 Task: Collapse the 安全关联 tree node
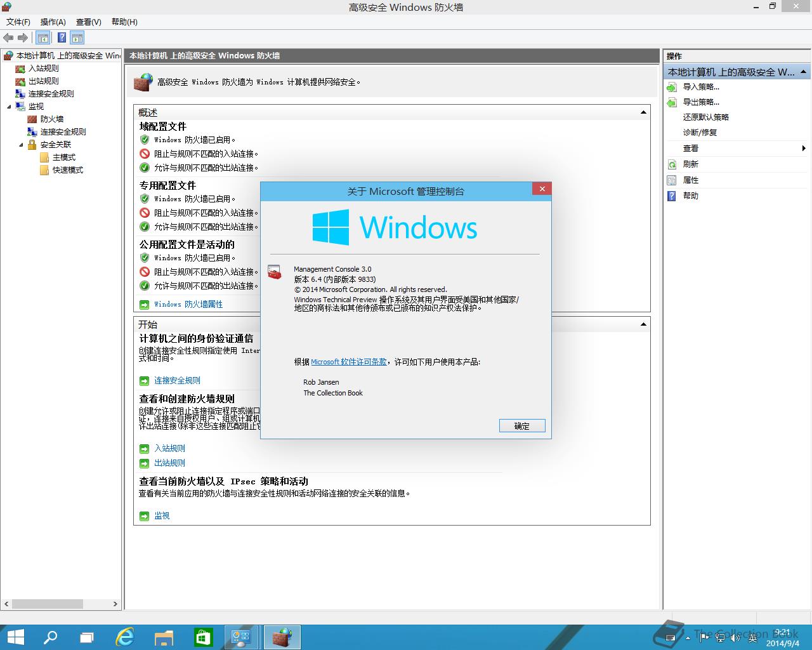click(21, 145)
